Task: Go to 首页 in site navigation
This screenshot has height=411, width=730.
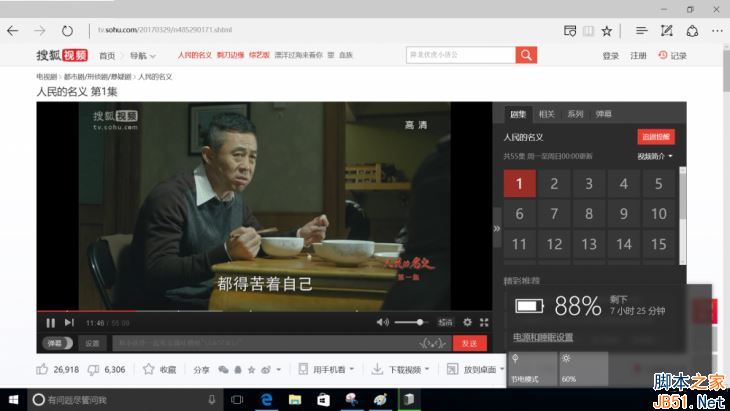Action: 107,55
